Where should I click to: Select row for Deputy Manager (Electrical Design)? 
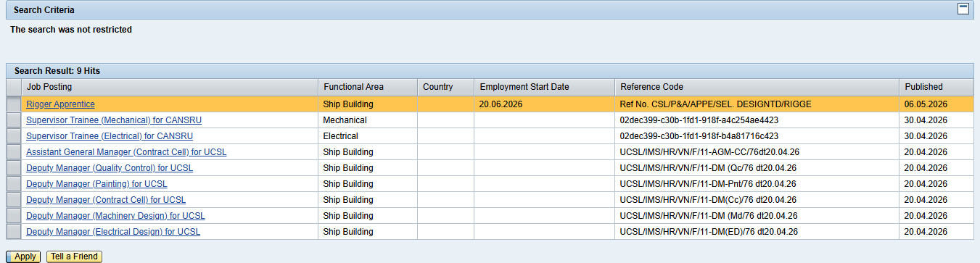click(x=14, y=232)
